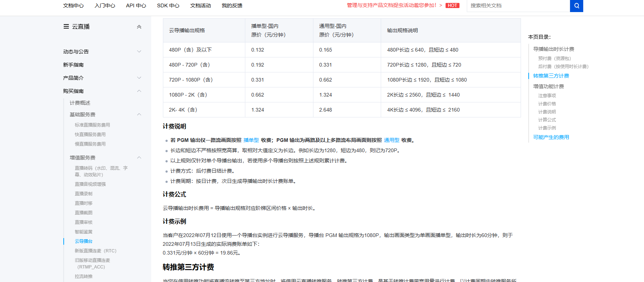This screenshot has height=282, width=644.
Task: Click the 计费公式 heading
Action: [x=174, y=194]
